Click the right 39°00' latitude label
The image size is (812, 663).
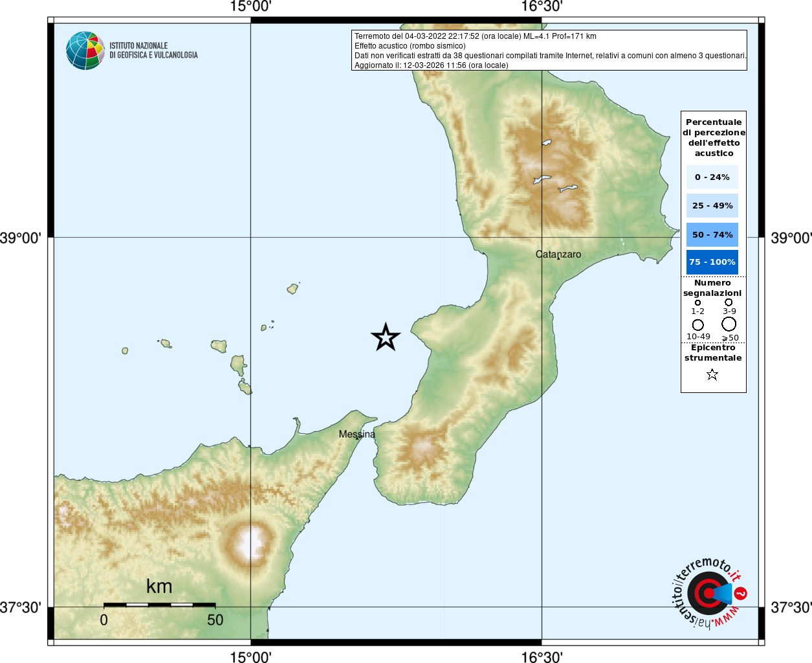click(x=791, y=238)
